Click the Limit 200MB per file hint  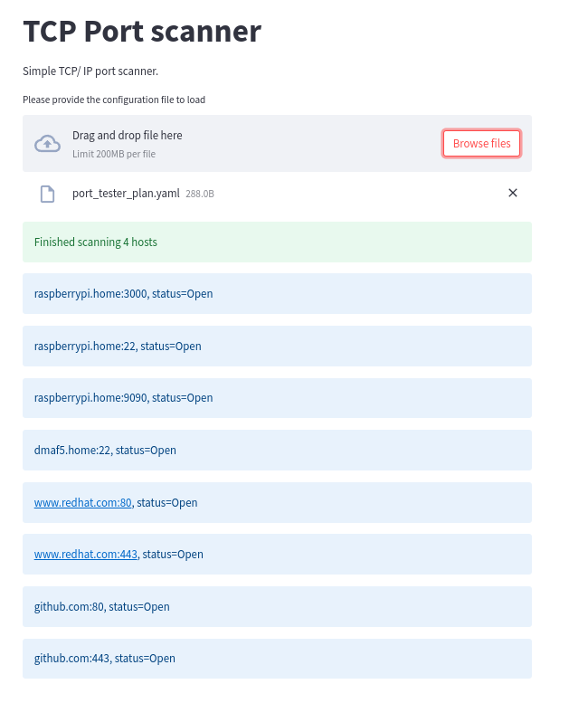[114, 155]
